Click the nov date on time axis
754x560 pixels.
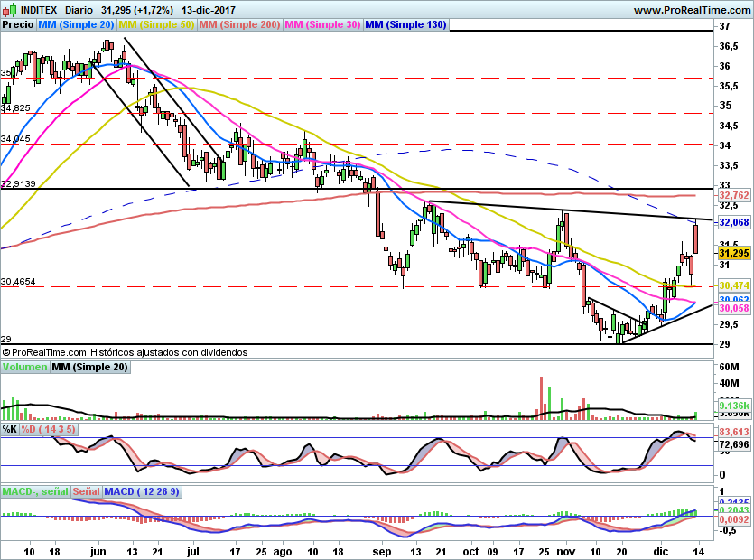tap(565, 551)
